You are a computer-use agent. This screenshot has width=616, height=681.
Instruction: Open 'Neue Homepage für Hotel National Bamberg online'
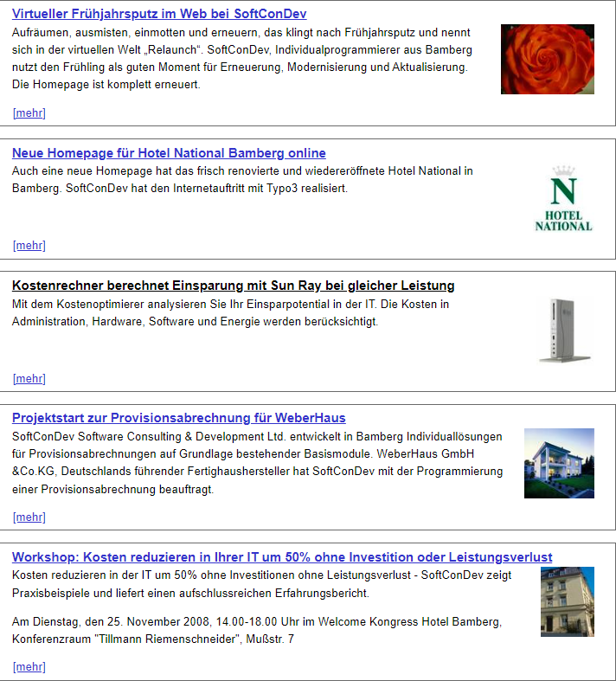click(x=169, y=153)
